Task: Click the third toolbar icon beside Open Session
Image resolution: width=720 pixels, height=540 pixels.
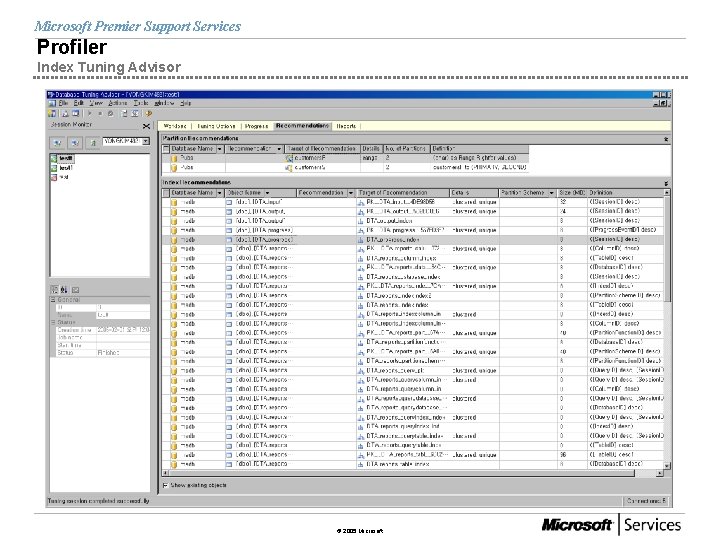Action: pyautogui.click(x=76, y=113)
